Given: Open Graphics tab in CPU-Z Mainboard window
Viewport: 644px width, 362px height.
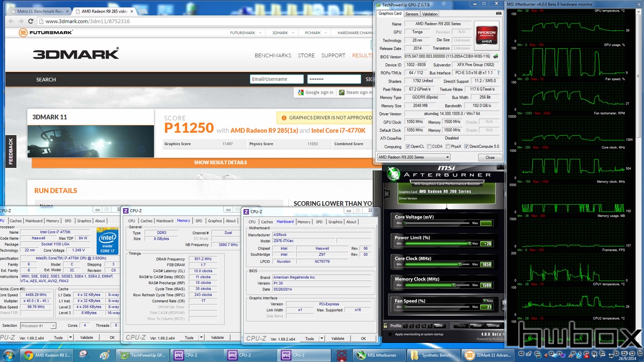Looking at the screenshot, I should point(335,222).
